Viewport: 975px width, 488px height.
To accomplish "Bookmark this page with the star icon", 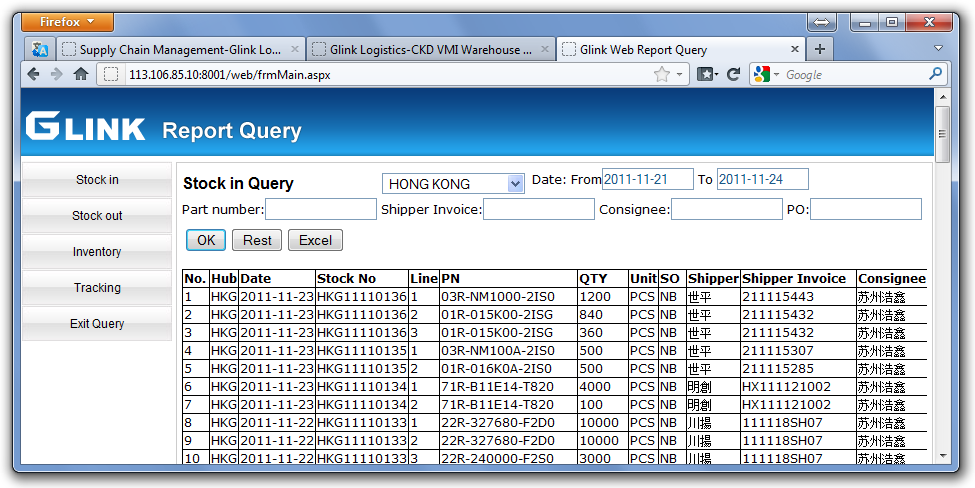I will click(x=661, y=74).
